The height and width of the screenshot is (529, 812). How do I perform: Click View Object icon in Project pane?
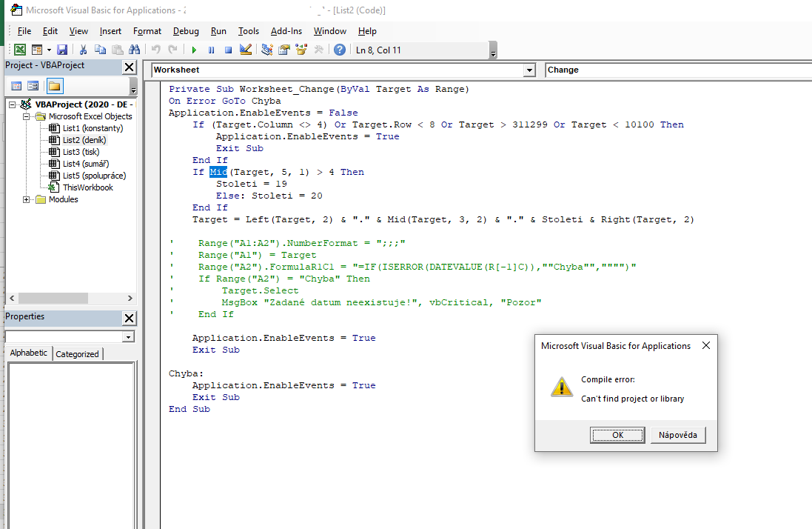pos(33,86)
